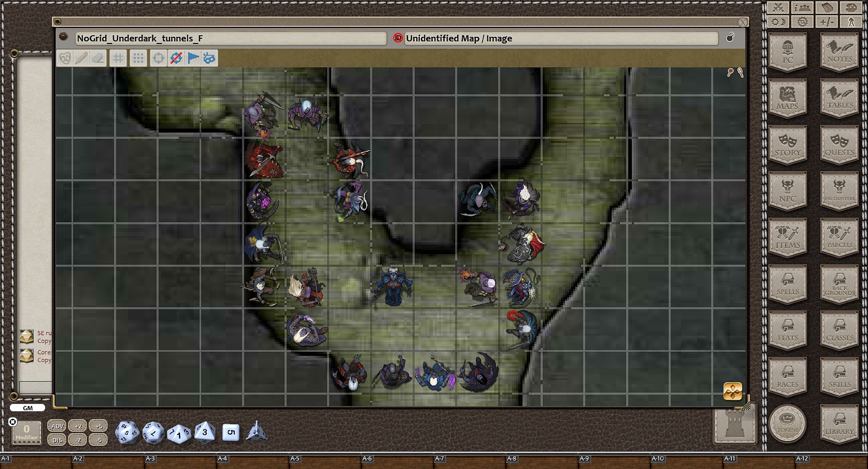Open the Races sidebar button

(788, 377)
